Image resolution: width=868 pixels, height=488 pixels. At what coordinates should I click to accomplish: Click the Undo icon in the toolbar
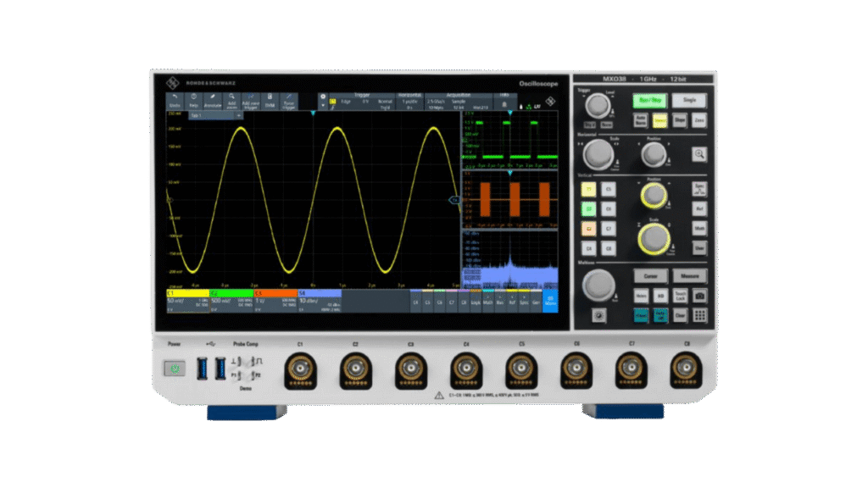pos(175,101)
